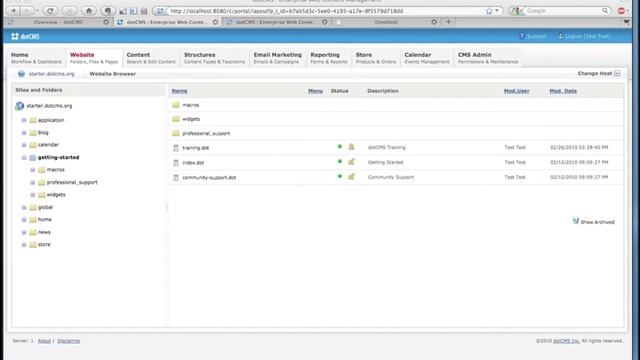Click starter.dotcms.org in breadcrumb

point(51,74)
